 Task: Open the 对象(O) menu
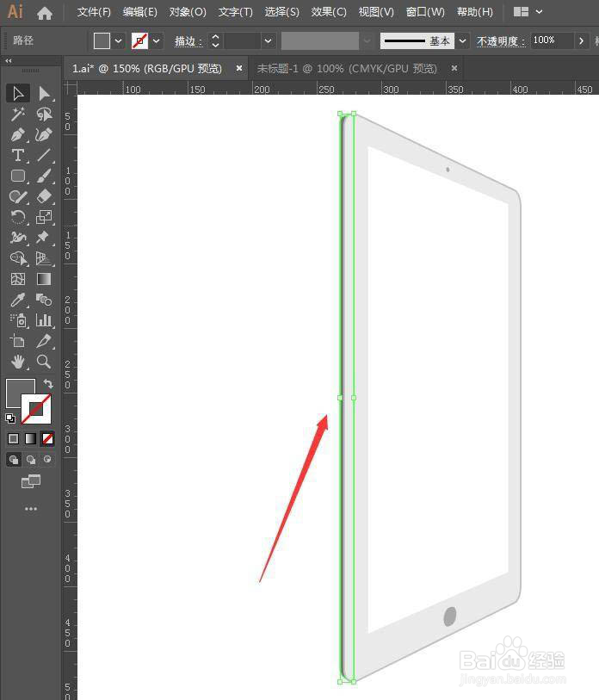coord(188,12)
